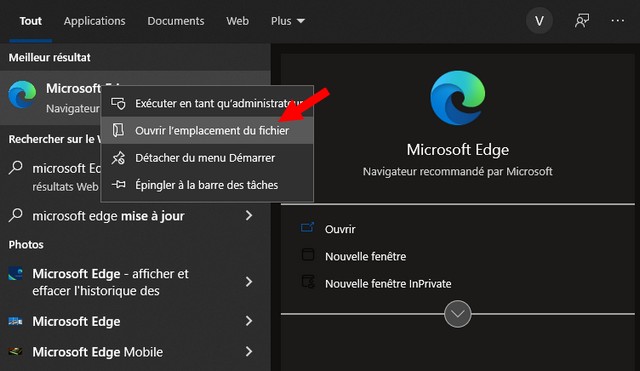The image size is (640, 371).
Task: Expand arrow for Microsoft Edge Mobile
Action: tap(249, 351)
